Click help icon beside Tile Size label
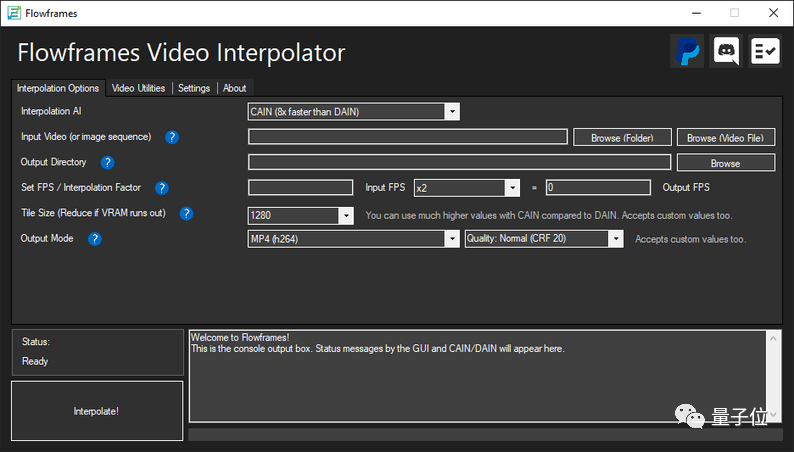This screenshot has width=794, height=452. click(x=186, y=214)
